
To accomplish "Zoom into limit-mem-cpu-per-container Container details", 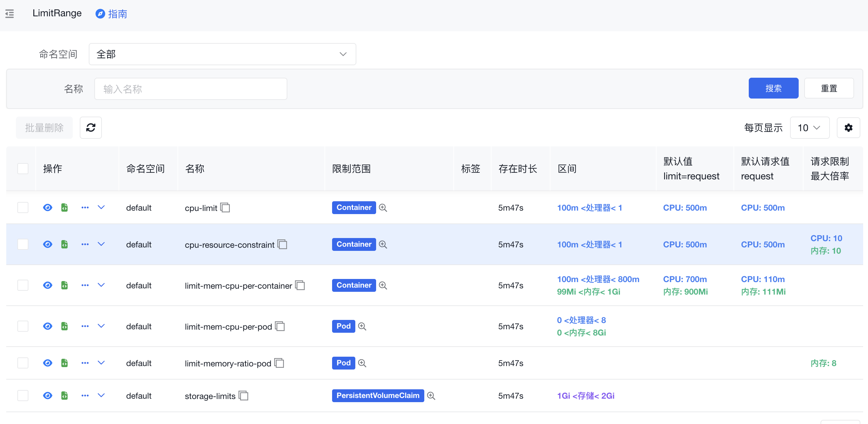I will [383, 285].
